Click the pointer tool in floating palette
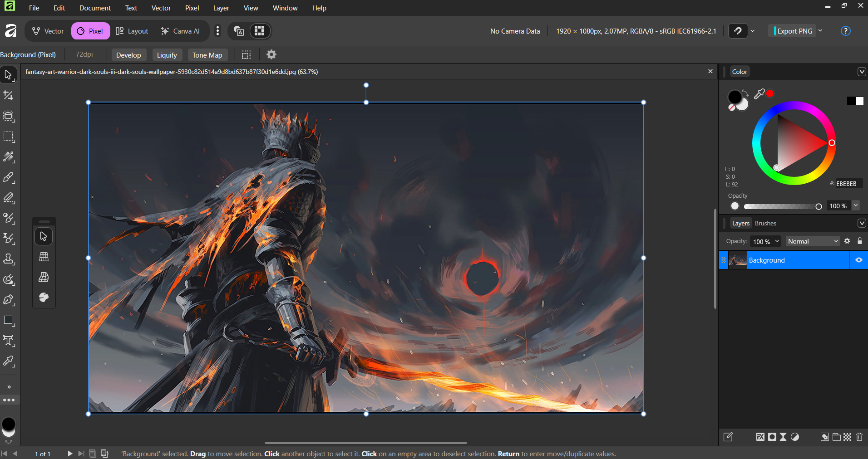This screenshot has height=459, width=868. click(44, 236)
